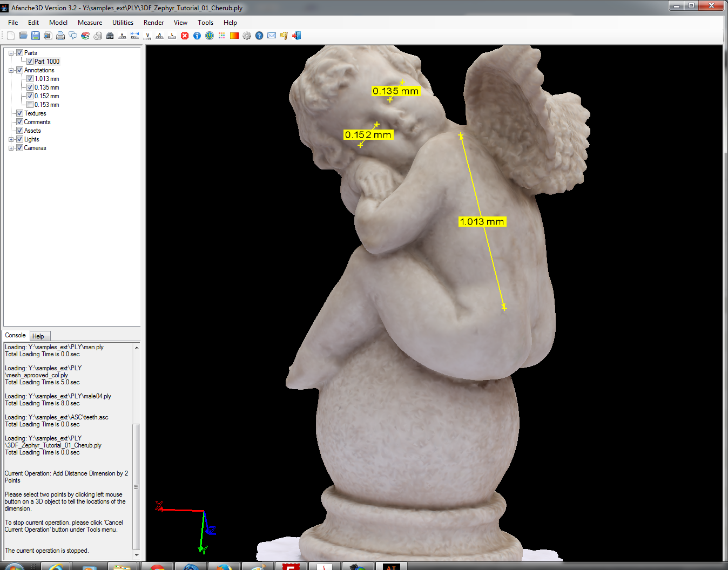The image size is (728, 570).
Task: Open the Measure menu
Action: point(90,23)
